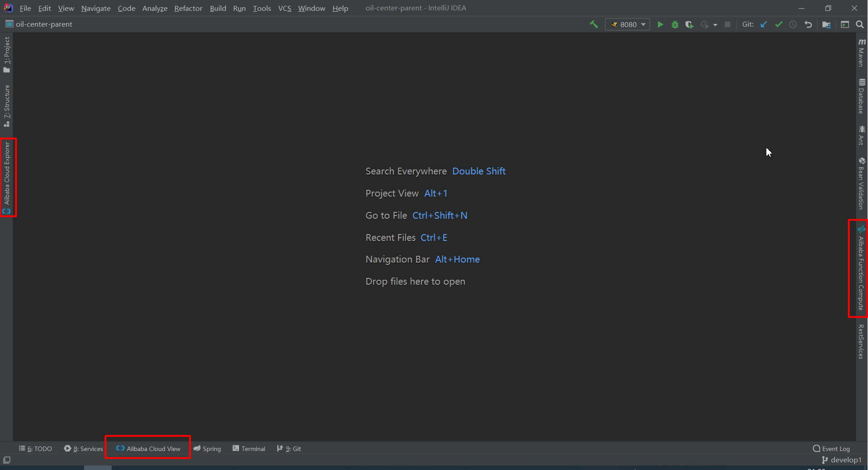Run the 8080 configuration with the green play button
This screenshot has width=868, height=470.
click(x=660, y=24)
